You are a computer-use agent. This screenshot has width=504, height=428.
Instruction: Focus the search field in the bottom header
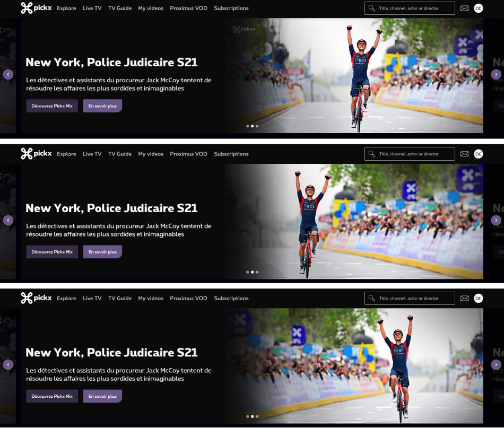coord(414,299)
